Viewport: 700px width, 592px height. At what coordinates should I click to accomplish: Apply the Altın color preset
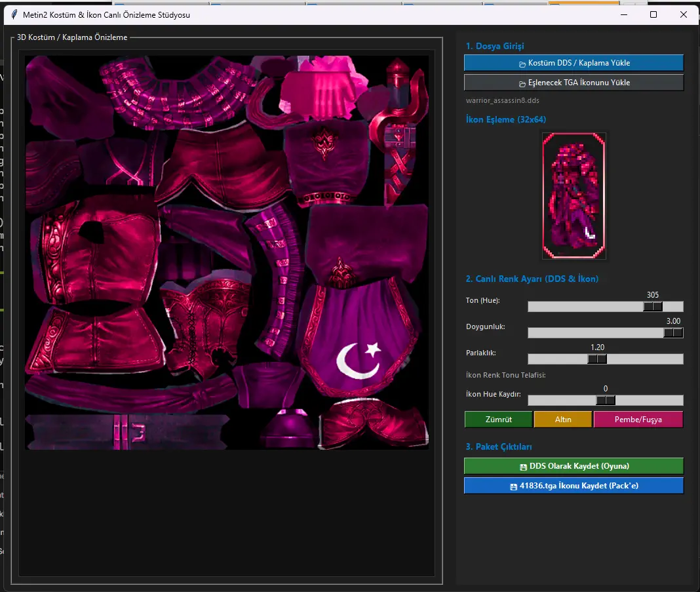click(563, 420)
